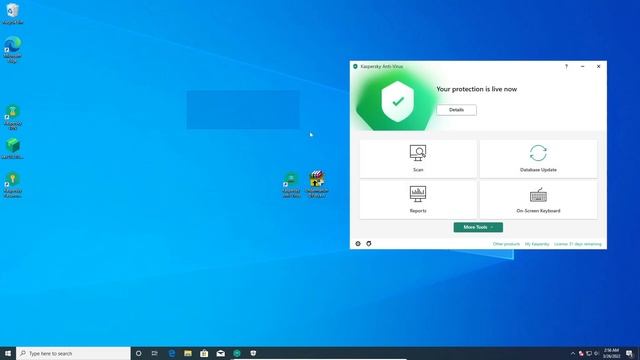The height and width of the screenshot is (360, 640).
Task: Select the green box installer desktop icon
Action: (x=13, y=149)
